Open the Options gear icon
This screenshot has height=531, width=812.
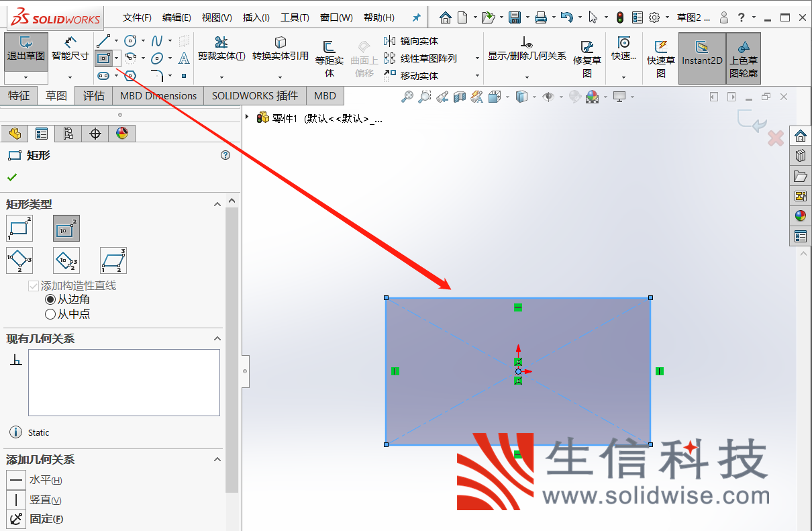pyautogui.click(x=655, y=17)
